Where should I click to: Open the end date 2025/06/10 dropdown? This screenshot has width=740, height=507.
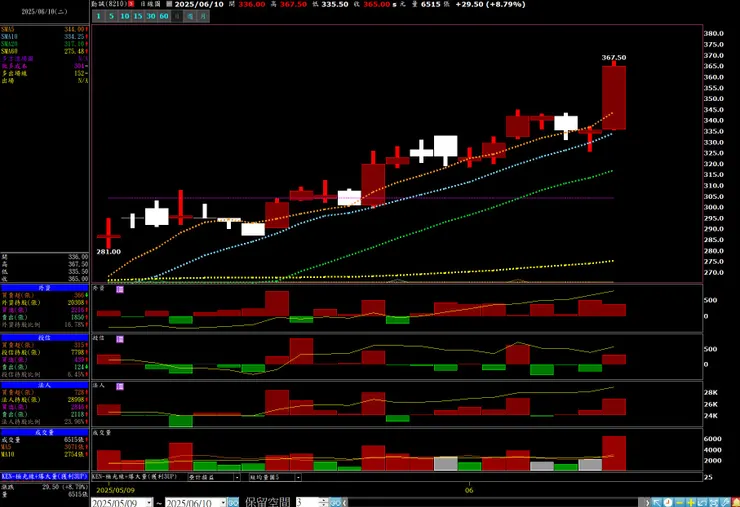pyautogui.click(x=223, y=503)
